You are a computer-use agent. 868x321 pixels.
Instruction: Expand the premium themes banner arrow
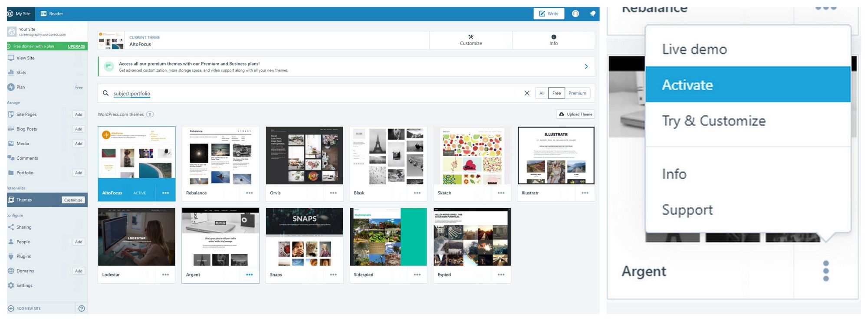point(586,67)
